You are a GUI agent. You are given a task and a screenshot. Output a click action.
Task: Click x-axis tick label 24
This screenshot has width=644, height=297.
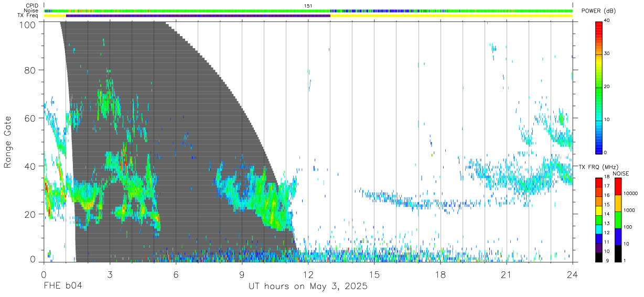[572, 274]
